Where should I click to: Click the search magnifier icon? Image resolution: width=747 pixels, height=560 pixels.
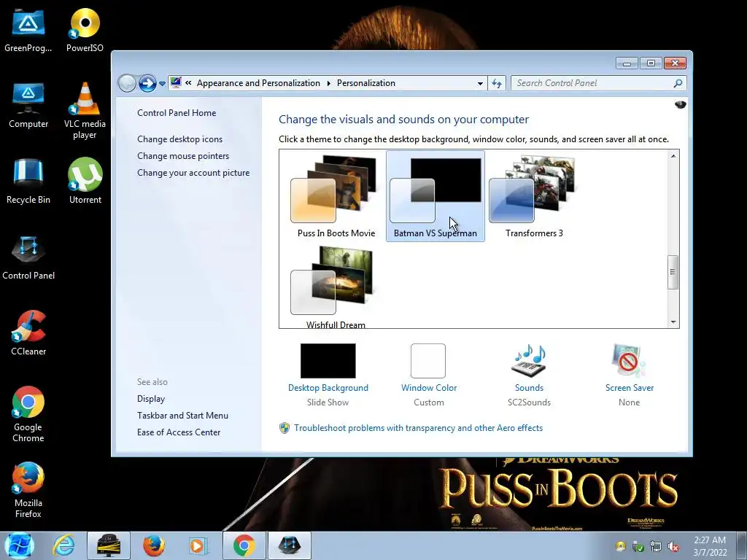(678, 83)
